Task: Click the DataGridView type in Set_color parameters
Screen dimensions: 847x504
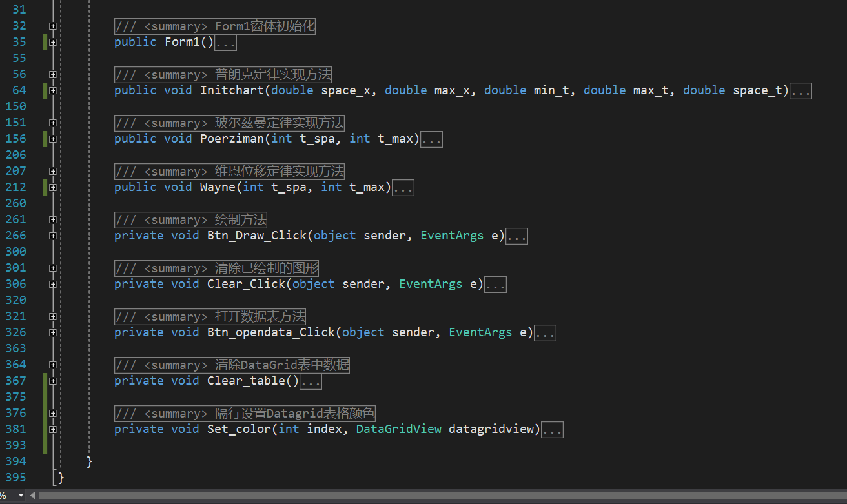Action: [399, 429]
